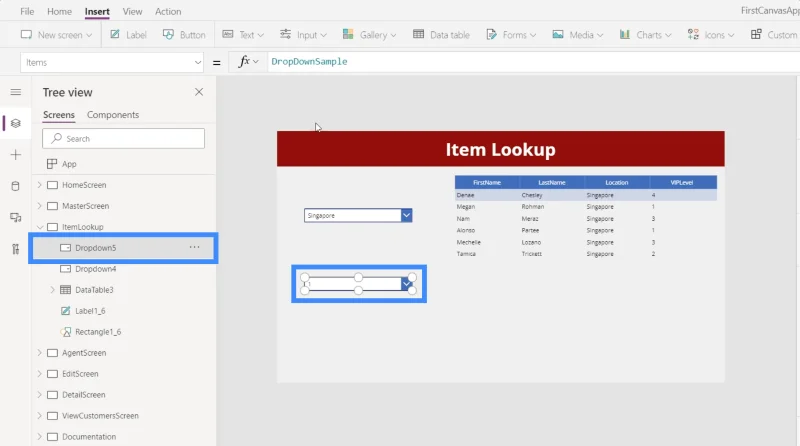Open the Dropdown5 more options ellipsis

point(194,247)
